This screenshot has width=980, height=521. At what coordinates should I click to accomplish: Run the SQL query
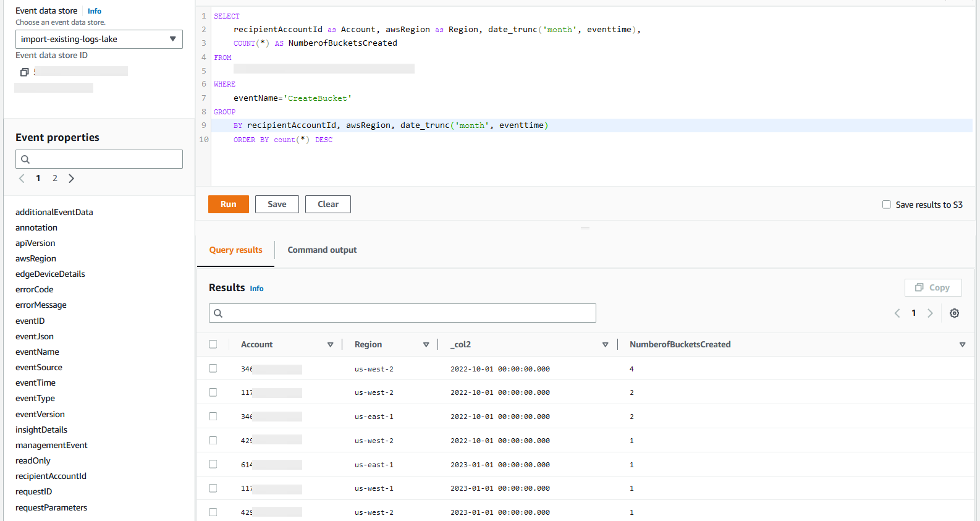click(x=228, y=205)
